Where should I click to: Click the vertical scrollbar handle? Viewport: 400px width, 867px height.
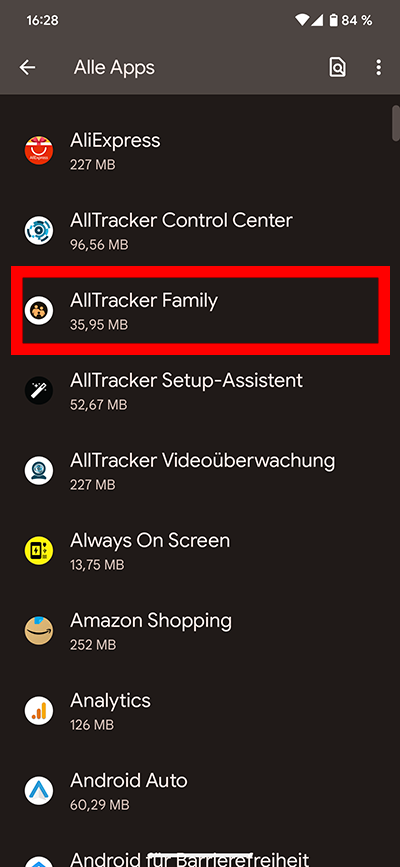point(396,123)
